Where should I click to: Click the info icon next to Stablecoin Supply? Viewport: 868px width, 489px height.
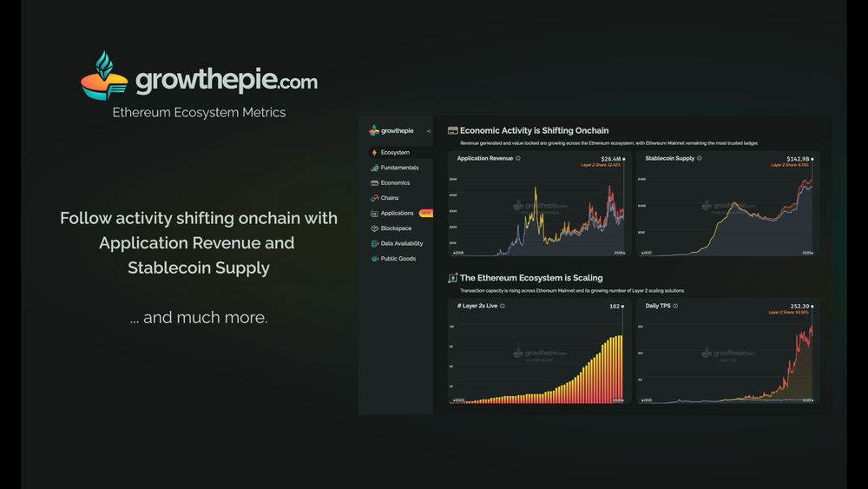(699, 158)
